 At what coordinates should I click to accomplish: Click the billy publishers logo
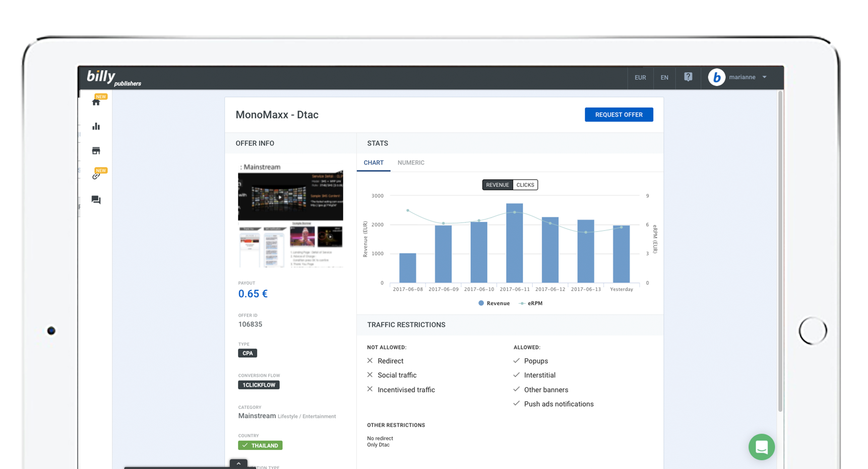click(x=114, y=78)
